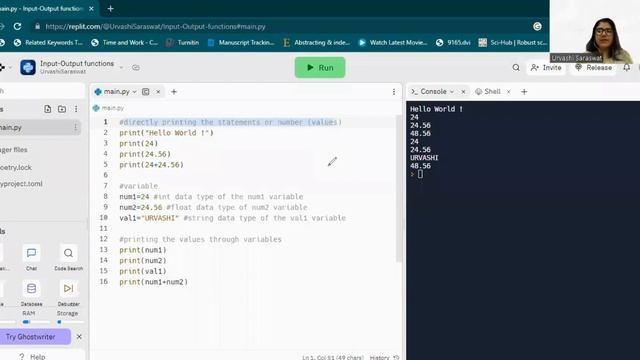Open the Time and Work bookmark
The image size is (640, 360).
124,42
